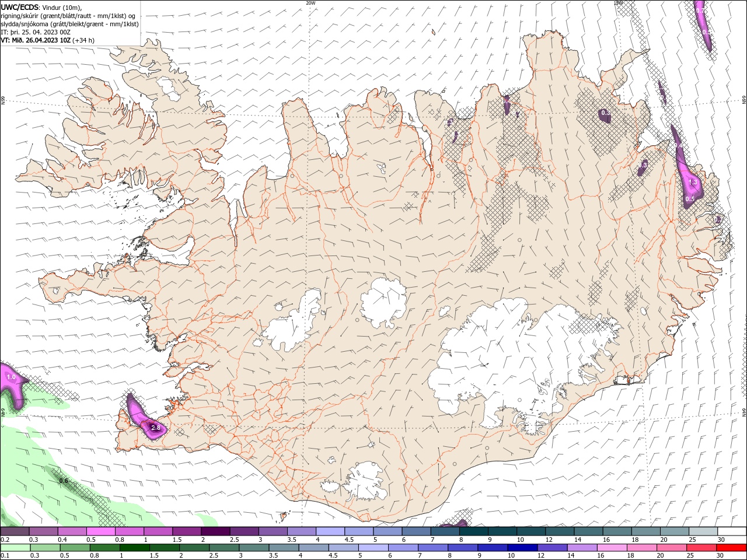Image resolution: width=747 pixels, height=560 pixels.
Task: Click the '1.3' value on the east coast
Action: (693, 182)
